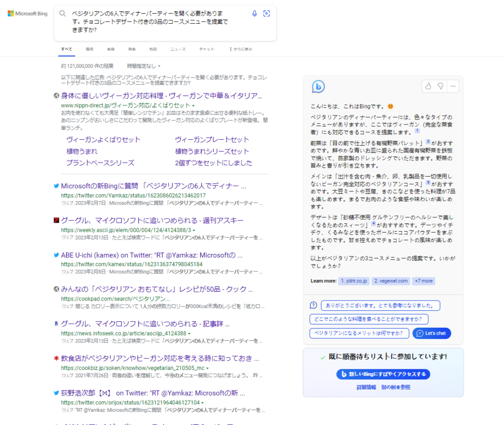Switch to the 地図 tab
Screen dimensions: 504x425
pyautogui.click(x=153, y=49)
